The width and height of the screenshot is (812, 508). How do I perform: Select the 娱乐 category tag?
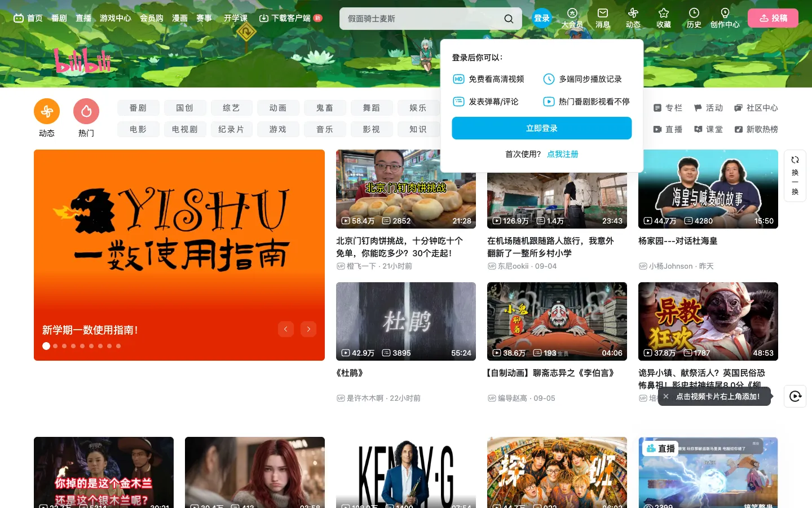tap(418, 108)
